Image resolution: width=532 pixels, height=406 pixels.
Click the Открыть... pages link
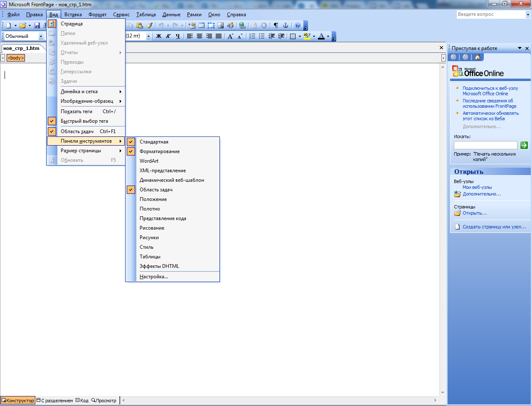(x=475, y=213)
